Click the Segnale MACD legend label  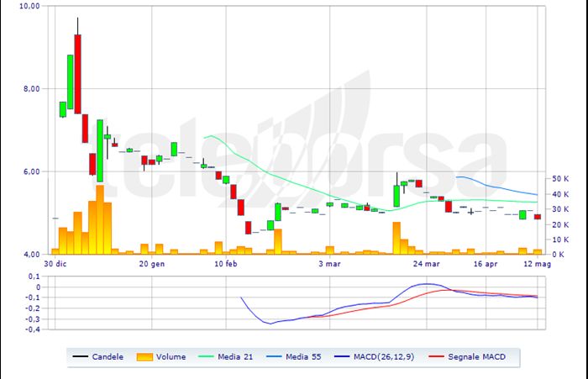tap(476, 357)
